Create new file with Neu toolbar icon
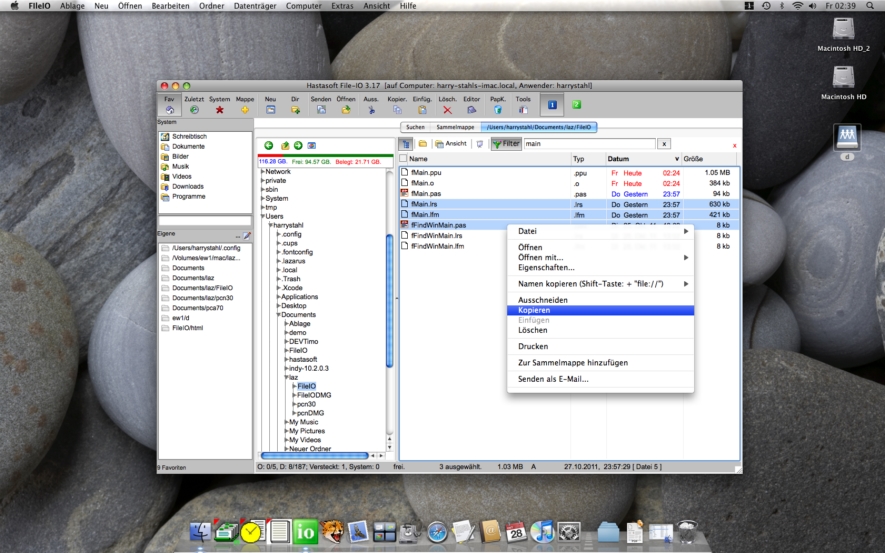This screenshot has height=553, width=885. pos(270,110)
